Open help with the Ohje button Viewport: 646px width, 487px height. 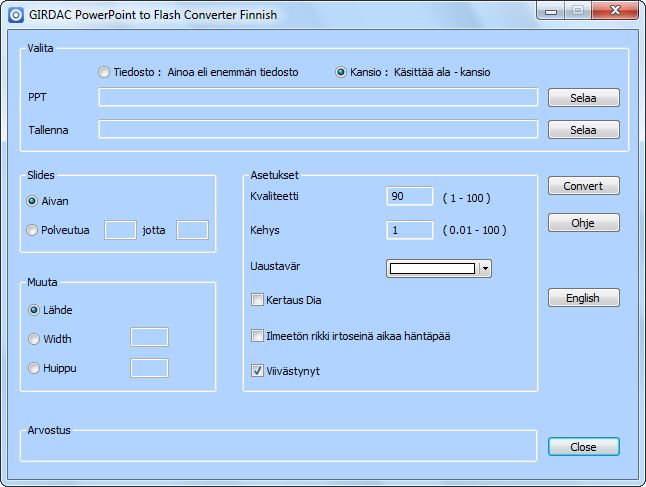point(583,223)
